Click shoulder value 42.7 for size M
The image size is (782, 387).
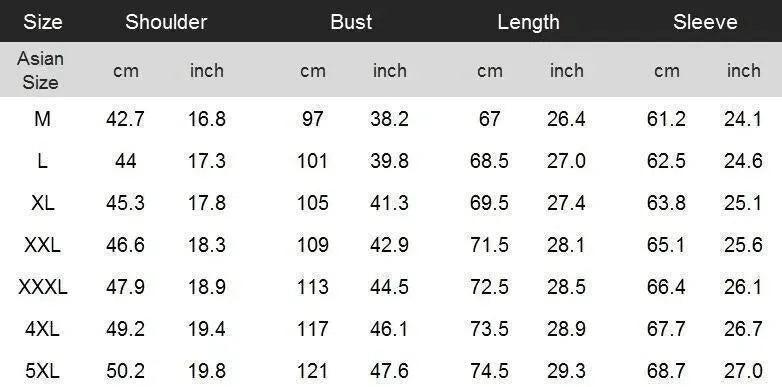(x=125, y=119)
